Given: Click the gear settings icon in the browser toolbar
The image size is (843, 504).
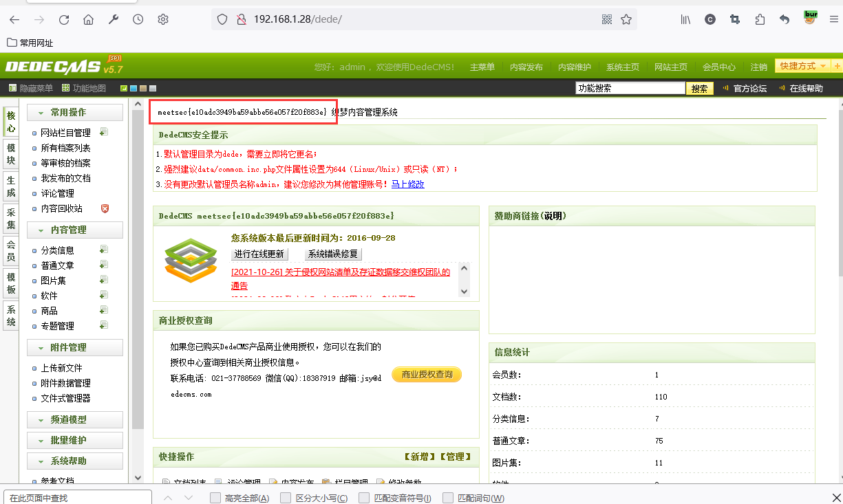Looking at the screenshot, I should (x=163, y=20).
